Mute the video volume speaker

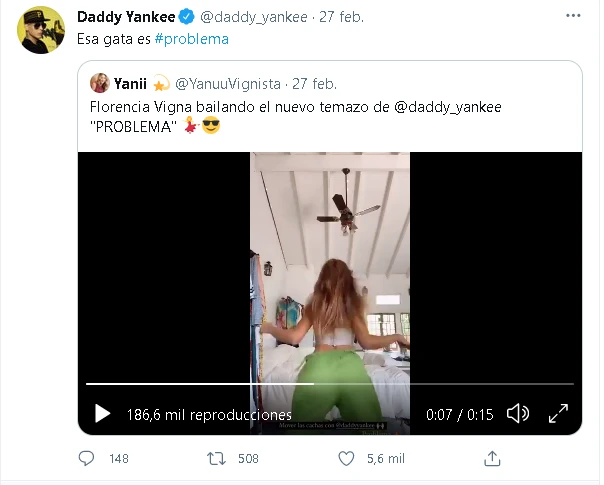[x=517, y=413]
